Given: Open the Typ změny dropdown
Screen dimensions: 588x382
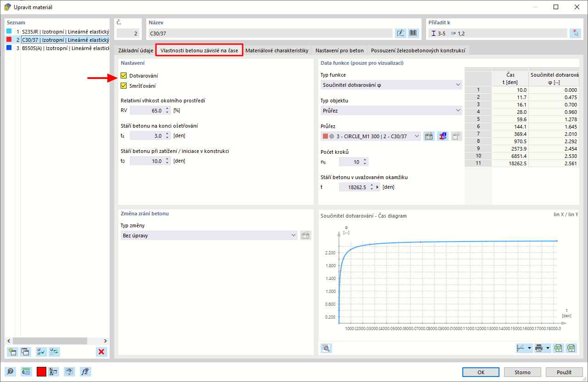Looking at the screenshot, I should 209,236.
